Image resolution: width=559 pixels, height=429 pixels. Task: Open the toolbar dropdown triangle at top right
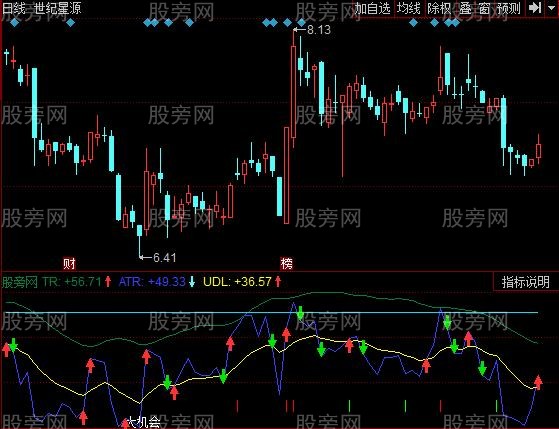coord(552,8)
